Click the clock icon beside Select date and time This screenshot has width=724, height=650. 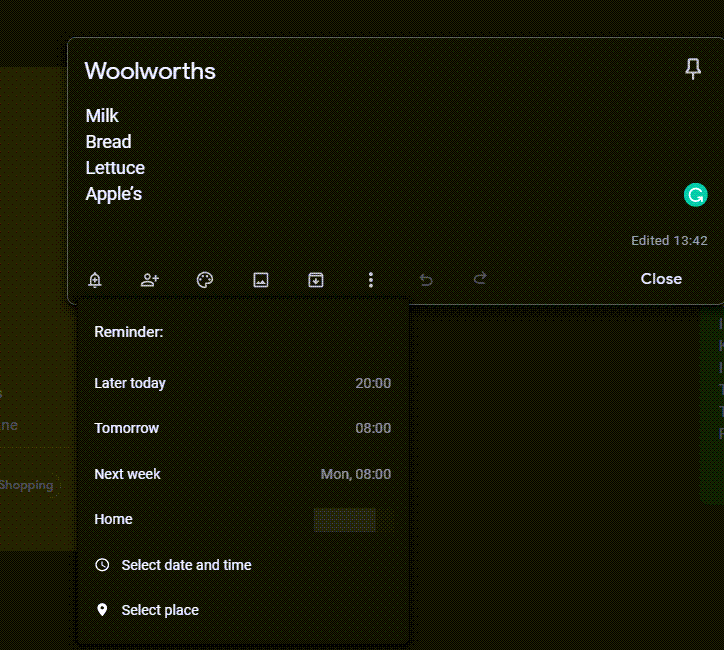[x=102, y=565]
